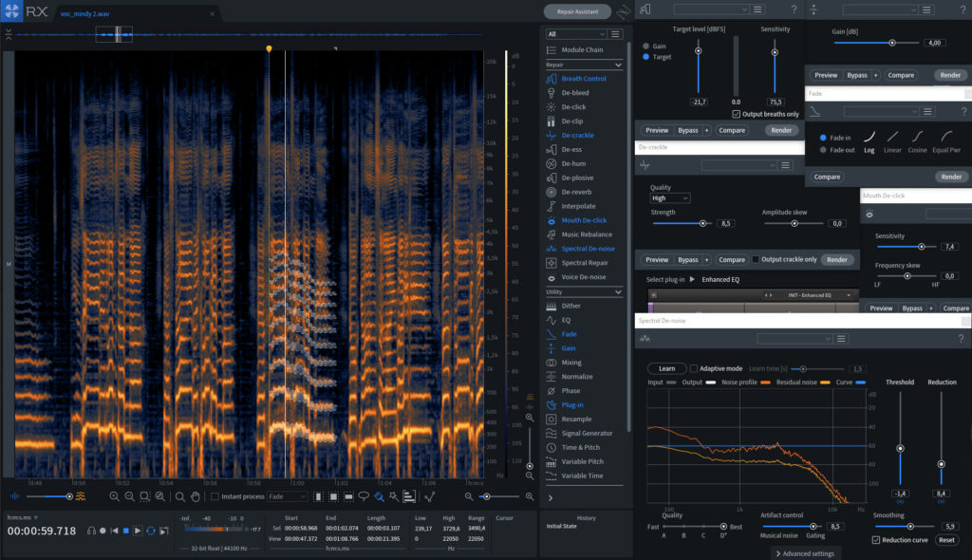This screenshot has height=560, width=972.
Task: Adjust the De-crackle Strength slider handle
Action: pos(703,223)
